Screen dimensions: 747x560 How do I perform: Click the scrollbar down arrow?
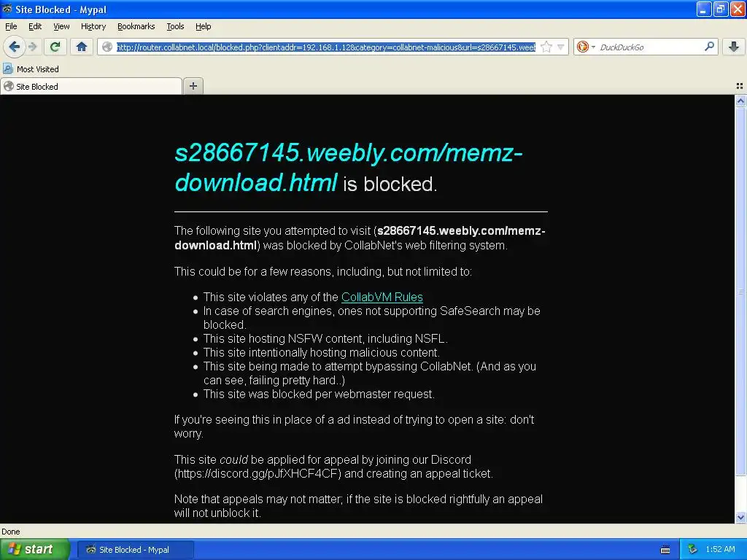point(740,517)
